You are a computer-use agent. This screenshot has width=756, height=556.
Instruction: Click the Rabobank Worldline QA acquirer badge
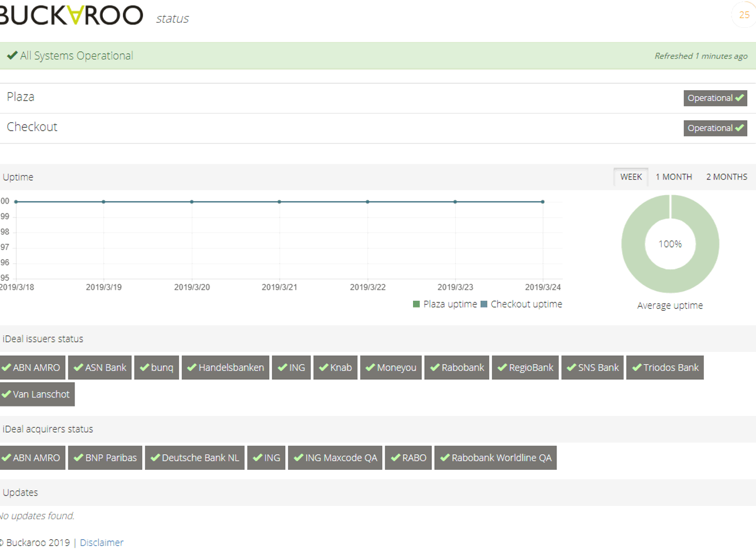tap(495, 458)
